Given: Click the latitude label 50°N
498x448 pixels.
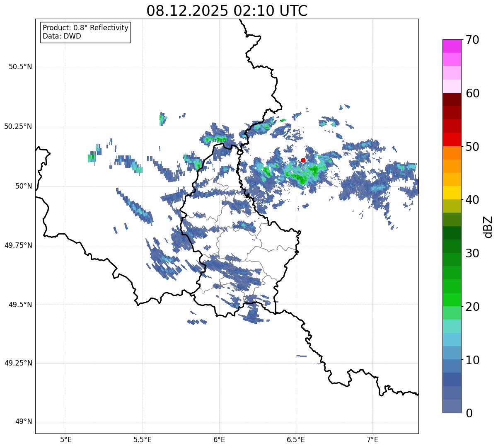Looking at the screenshot, I should [24, 186].
